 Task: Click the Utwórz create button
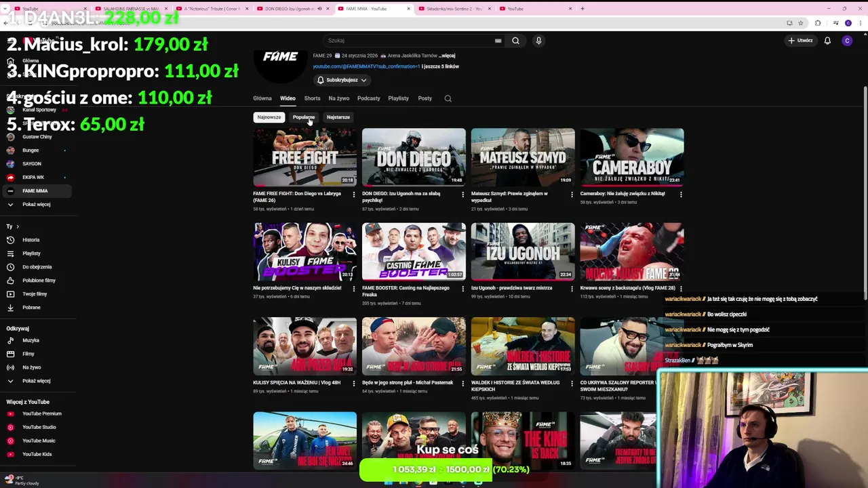800,41
